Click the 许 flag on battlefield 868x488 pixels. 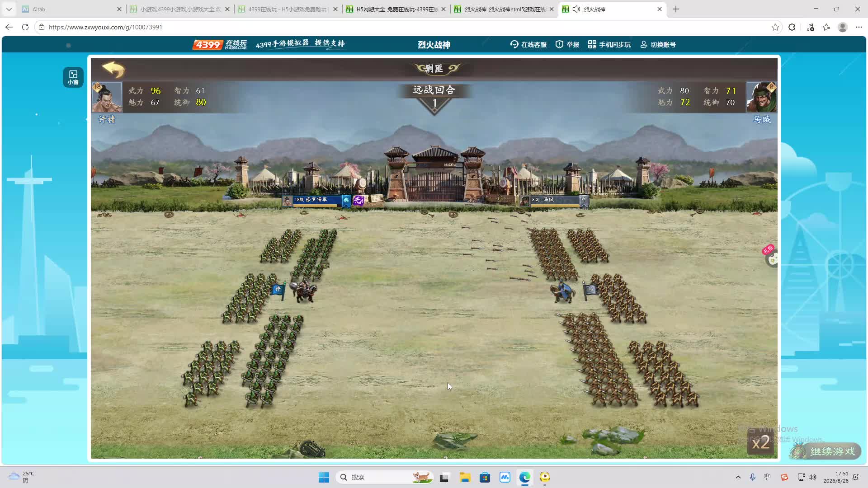coord(278,290)
